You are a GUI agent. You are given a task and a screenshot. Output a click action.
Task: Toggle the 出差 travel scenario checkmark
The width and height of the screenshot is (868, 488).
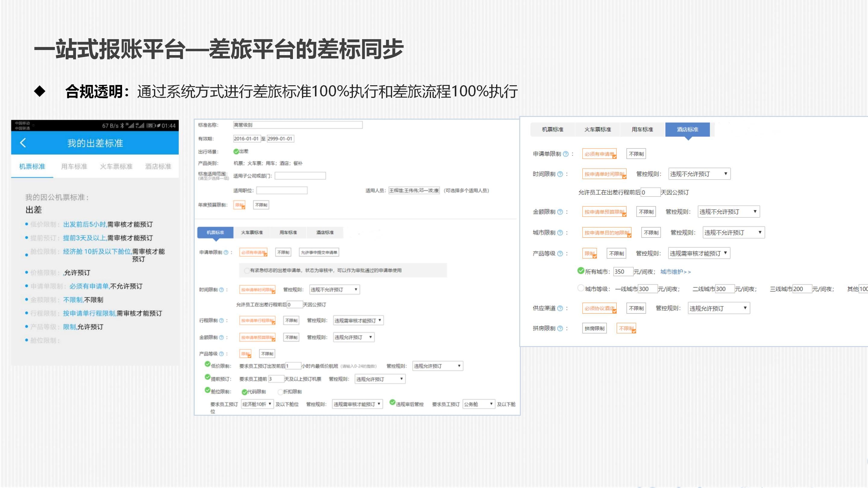236,151
